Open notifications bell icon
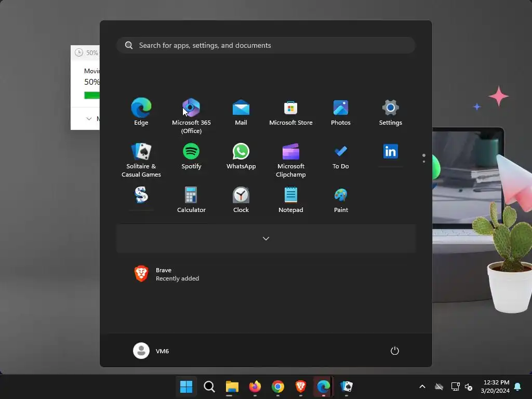Screen dimensions: 532x399 [517, 387]
